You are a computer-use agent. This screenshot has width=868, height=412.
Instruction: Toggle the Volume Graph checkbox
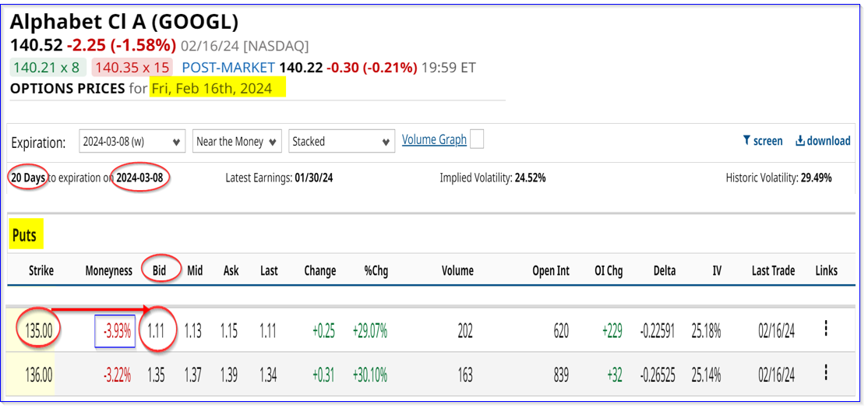[477, 139]
